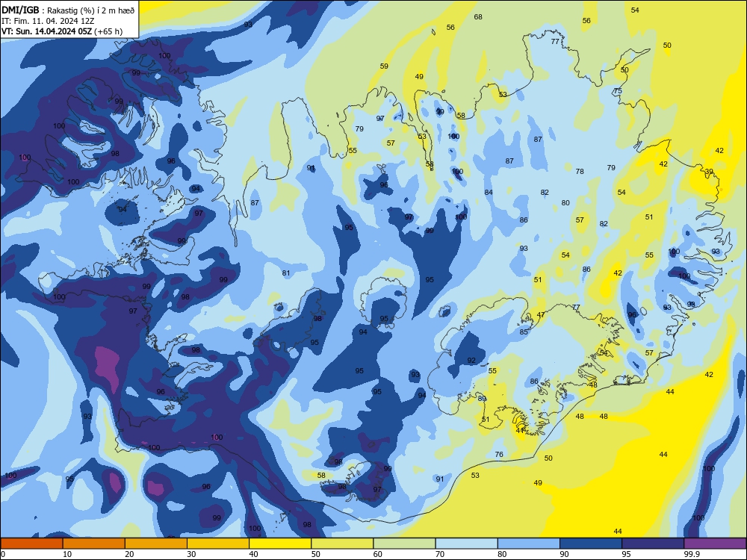The width and height of the screenshot is (747, 560).
Task: Click the humidity value 76 on the map
Action: point(499,454)
